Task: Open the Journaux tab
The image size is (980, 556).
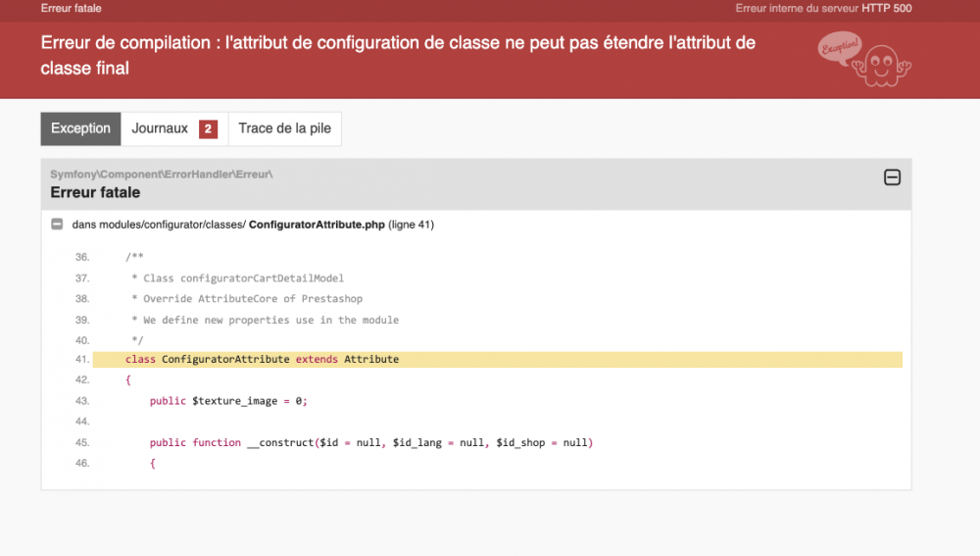Action: click(x=160, y=128)
